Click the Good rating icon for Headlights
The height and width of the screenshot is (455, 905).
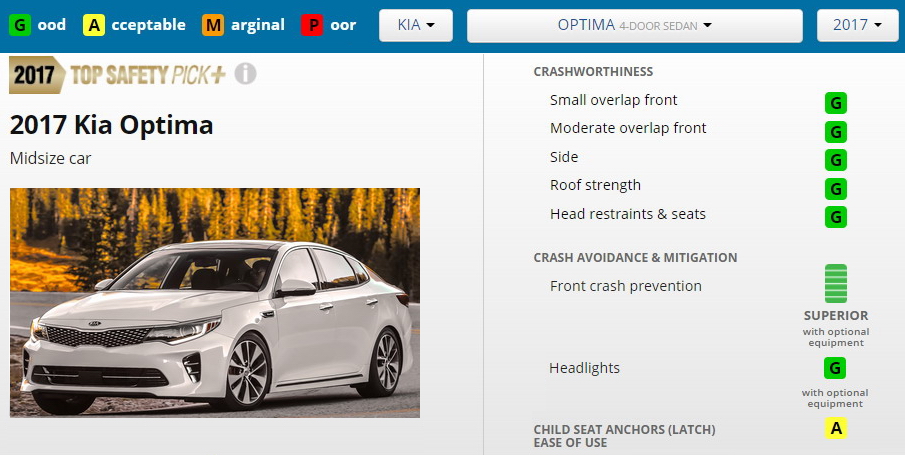[x=835, y=368]
